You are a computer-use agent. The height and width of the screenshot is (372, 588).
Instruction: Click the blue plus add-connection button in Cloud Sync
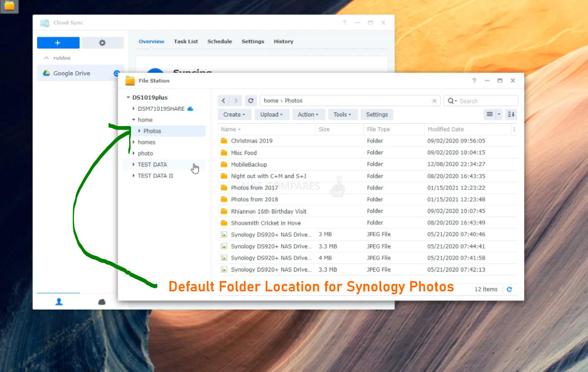(x=58, y=43)
